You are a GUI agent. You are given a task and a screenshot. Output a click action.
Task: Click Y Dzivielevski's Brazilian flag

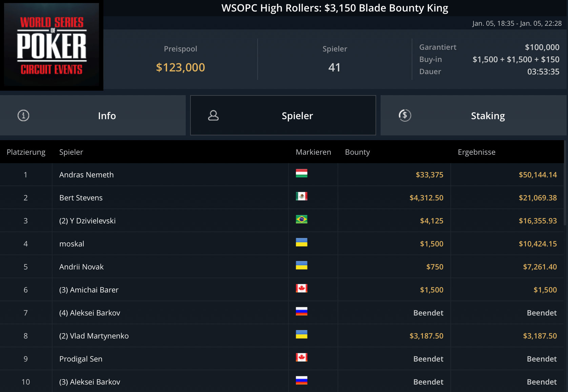(x=301, y=219)
